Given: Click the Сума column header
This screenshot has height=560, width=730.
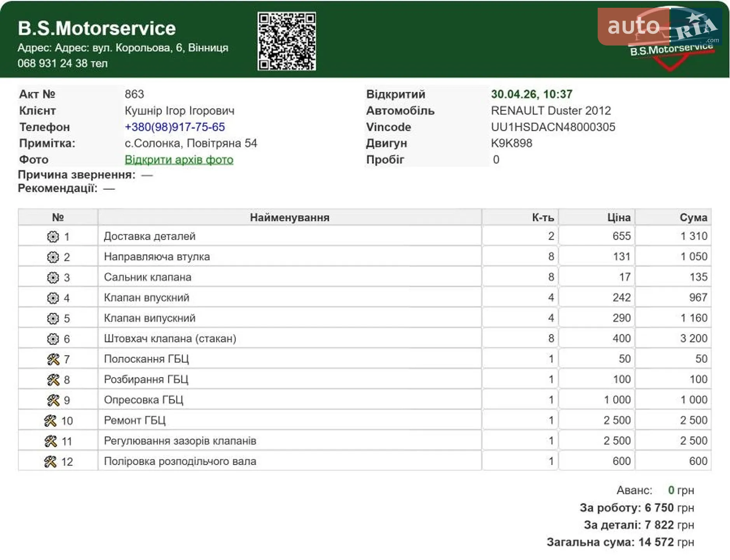Looking at the screenshot, I should click(x=693, y=217).
